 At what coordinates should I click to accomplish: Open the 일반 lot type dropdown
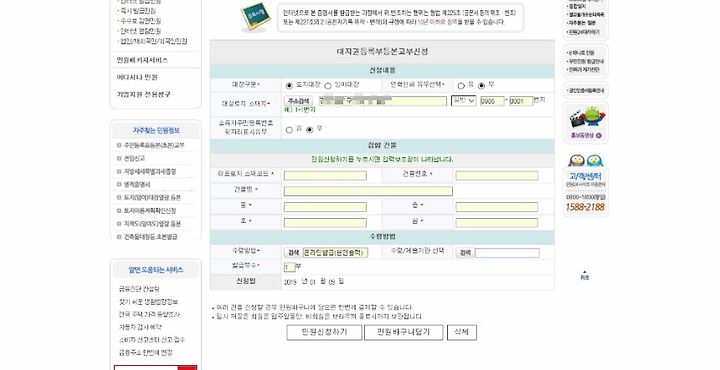[x=464, y=101]
